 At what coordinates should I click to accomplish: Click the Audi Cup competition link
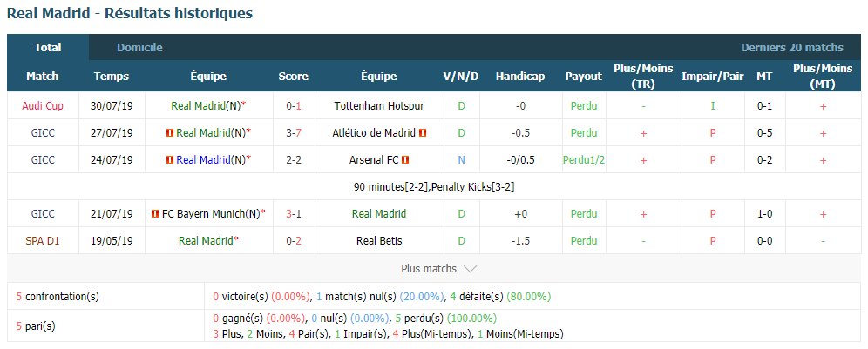pyautogui.click(x=43, y=106)
